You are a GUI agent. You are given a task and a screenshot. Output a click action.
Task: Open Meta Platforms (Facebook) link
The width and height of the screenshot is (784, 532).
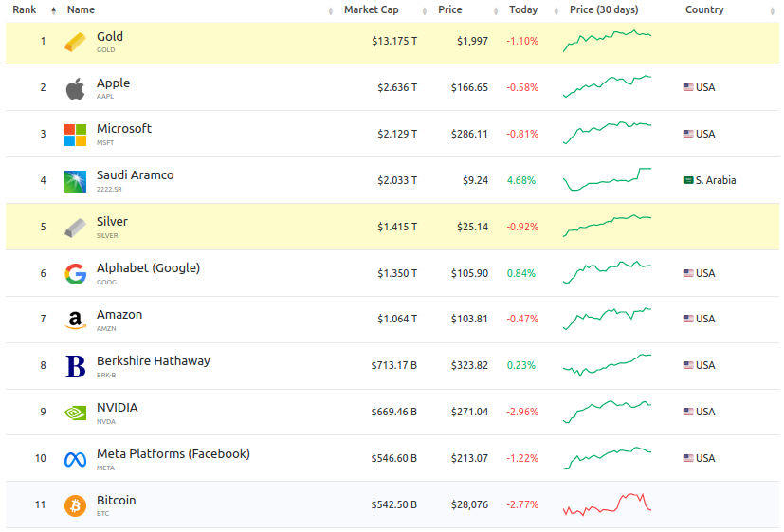click(173, 454)
